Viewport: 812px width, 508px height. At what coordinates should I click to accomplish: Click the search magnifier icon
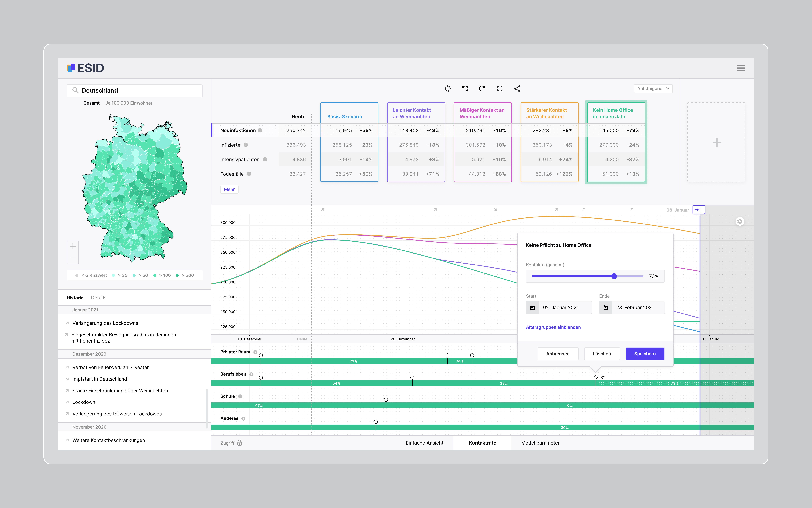tap(76, 90)
